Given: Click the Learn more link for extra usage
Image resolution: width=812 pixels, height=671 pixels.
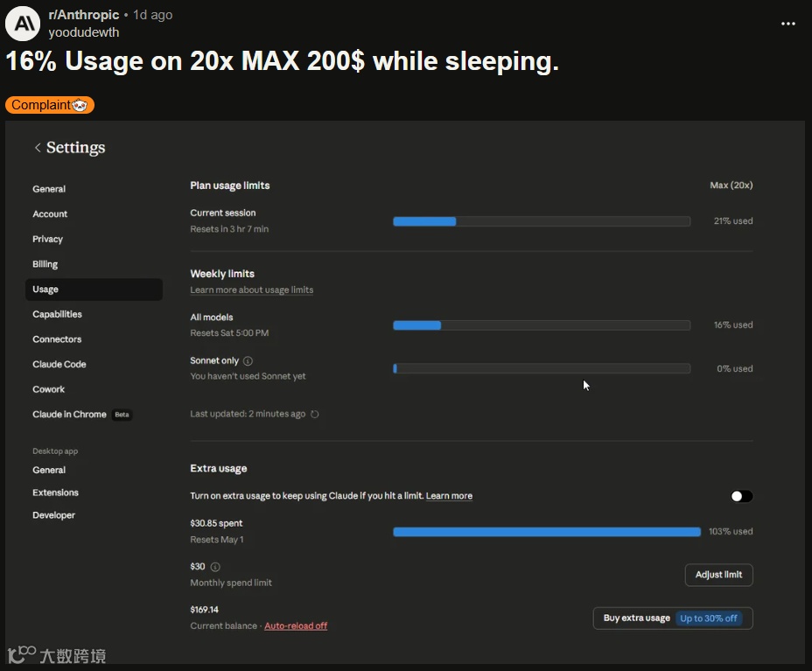Looking at the screenshot, I should (x=449, y=496).
